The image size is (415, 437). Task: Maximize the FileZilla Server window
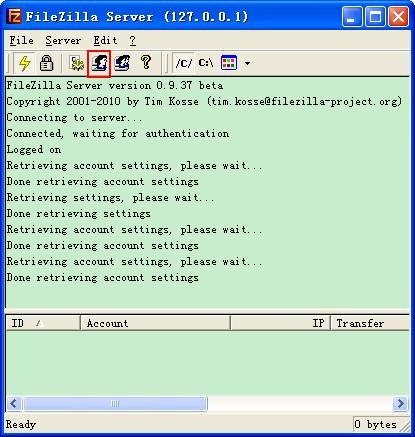(x=375, y=16)
